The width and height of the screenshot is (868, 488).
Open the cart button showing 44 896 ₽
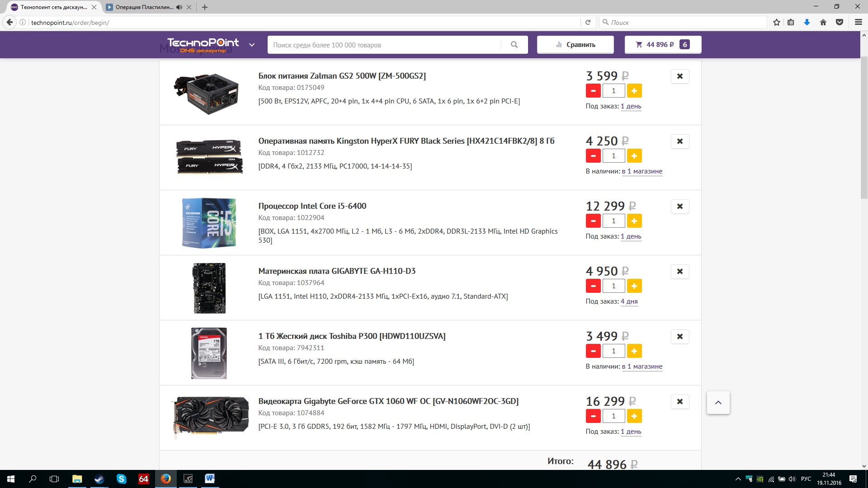[663, 45]
